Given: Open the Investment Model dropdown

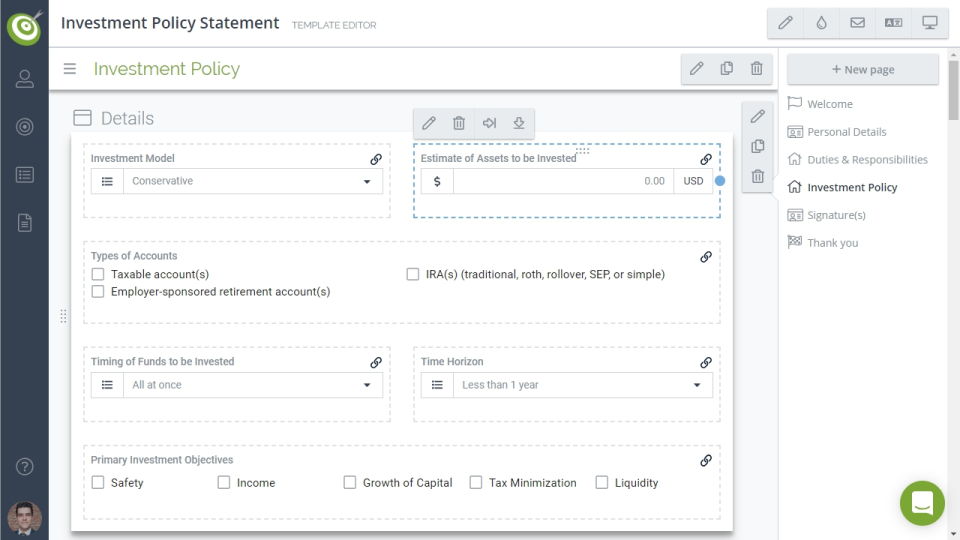Looking at the screenshot, I should tap(252, 182).
